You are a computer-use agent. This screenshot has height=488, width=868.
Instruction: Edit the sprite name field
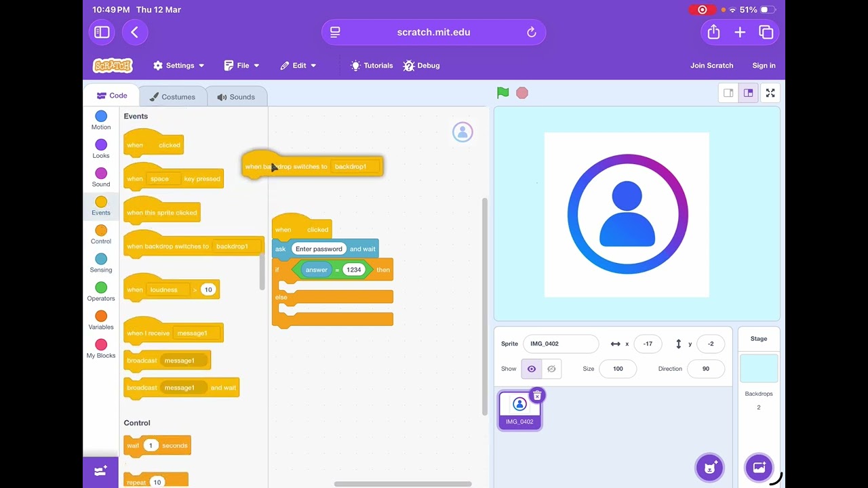click(x=561, y=344)
